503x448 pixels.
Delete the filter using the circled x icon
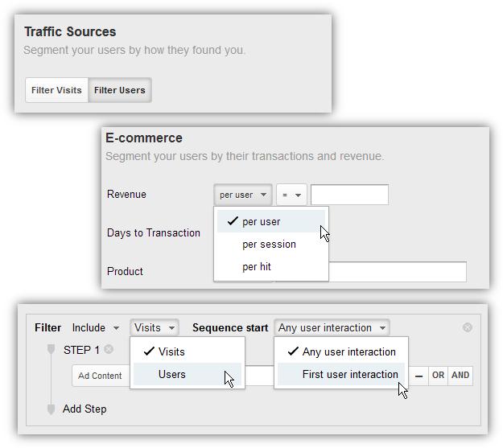point(468,327)
